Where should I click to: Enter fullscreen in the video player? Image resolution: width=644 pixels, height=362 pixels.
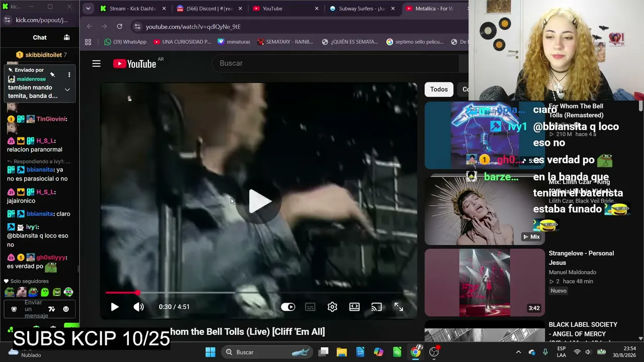point(398,307)
